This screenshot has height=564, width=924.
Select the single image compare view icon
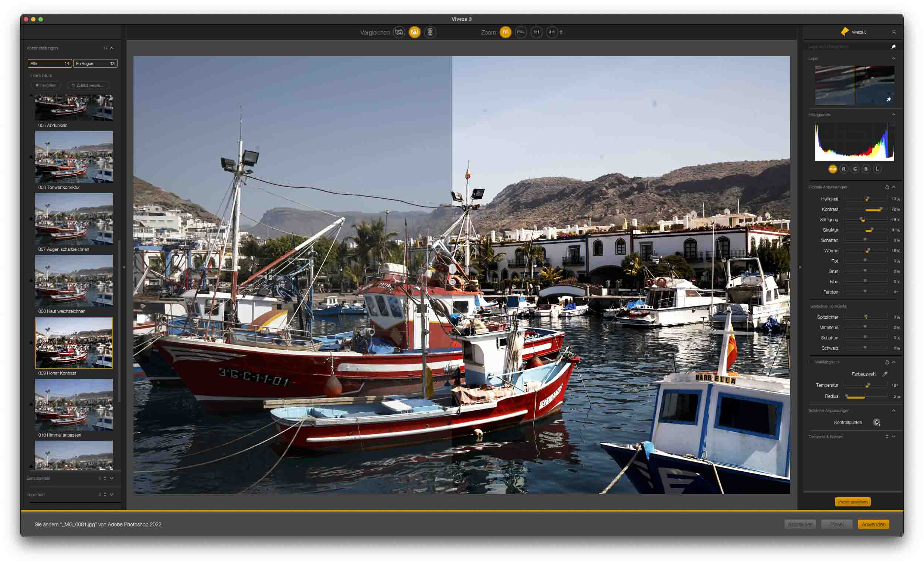pos(399,32)
